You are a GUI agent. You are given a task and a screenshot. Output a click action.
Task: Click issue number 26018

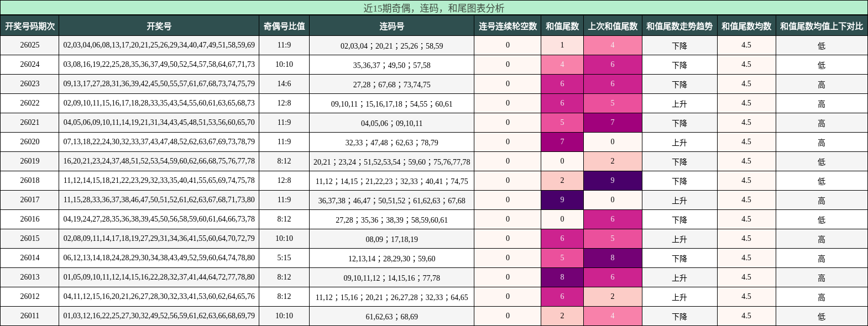[30, 181]
